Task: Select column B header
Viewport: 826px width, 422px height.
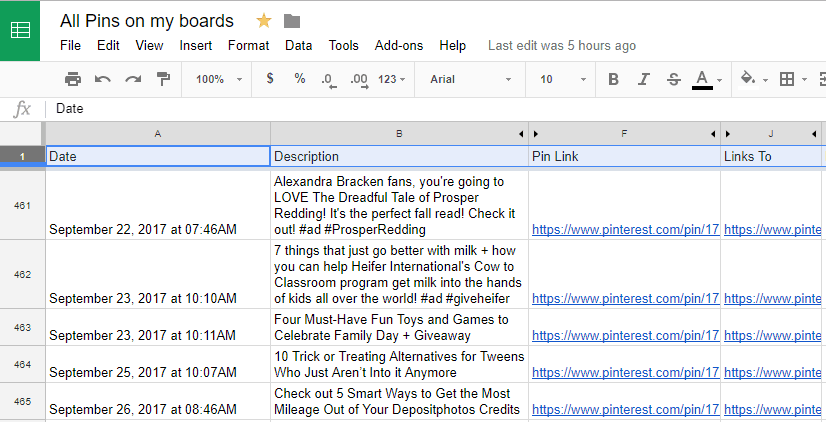Action: tap(399, 134)
